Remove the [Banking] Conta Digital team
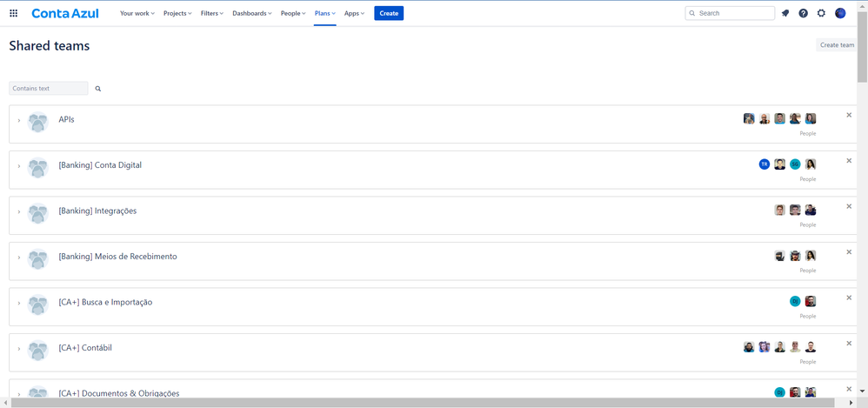868x408 pixels. pos(849,161)
